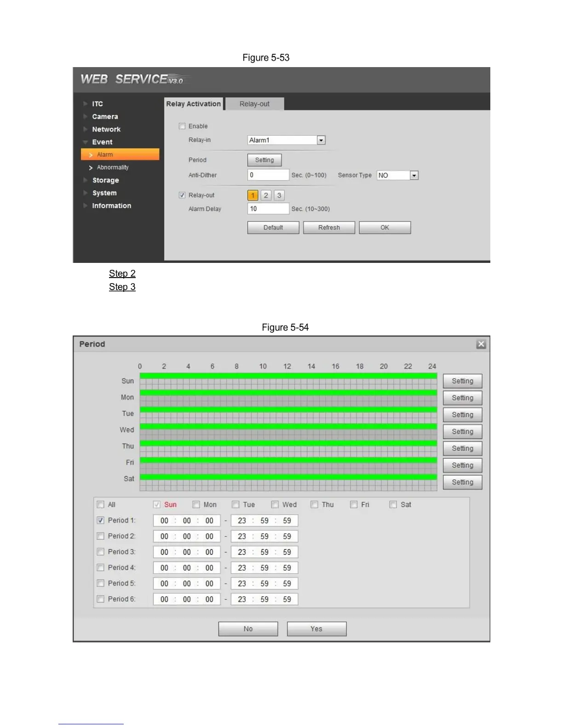
Task: Click the green Sat schedule bar
Action: (x=288, y=477)
